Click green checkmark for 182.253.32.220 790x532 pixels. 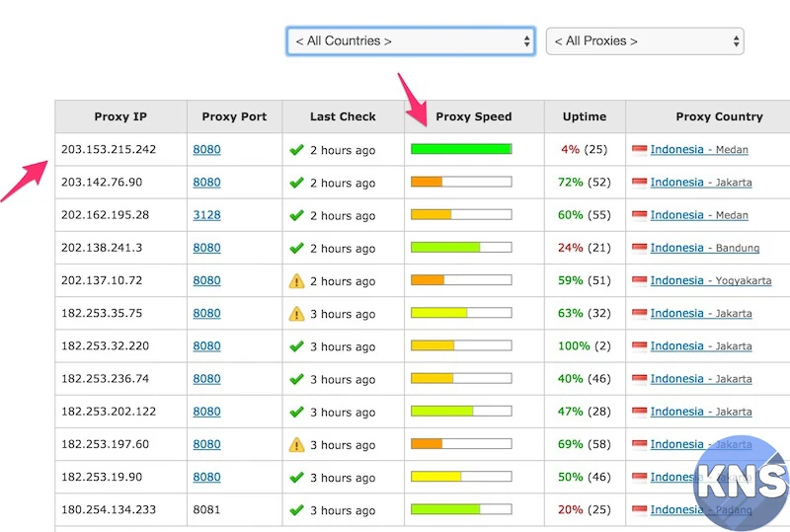[296, 346]
